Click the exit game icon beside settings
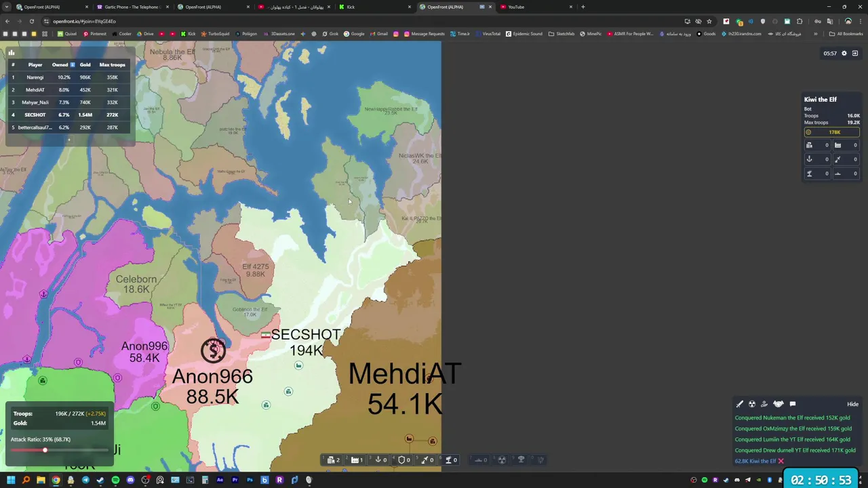The image size is (868, 488). 855,53
